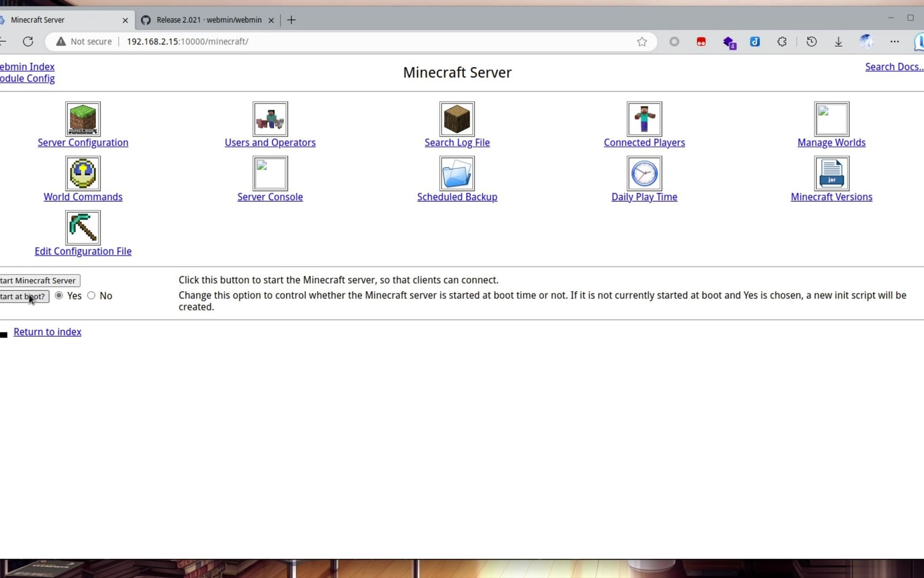Open the World Commands clock icon
924x578 pixels.
click(83, 173)
